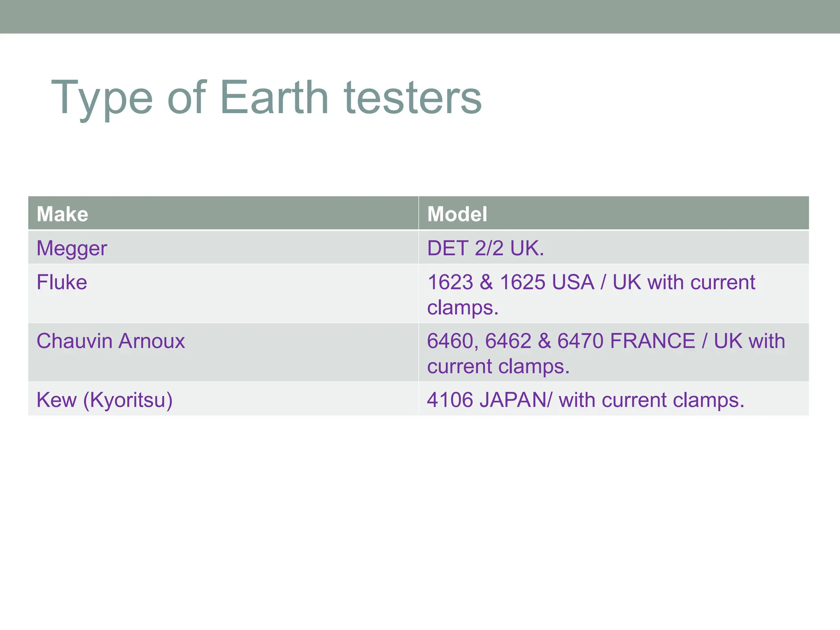Screen dimensions: 840x630
Task: Select the 'DET 2/2 UK.' cell
Action: coord(614,247)
